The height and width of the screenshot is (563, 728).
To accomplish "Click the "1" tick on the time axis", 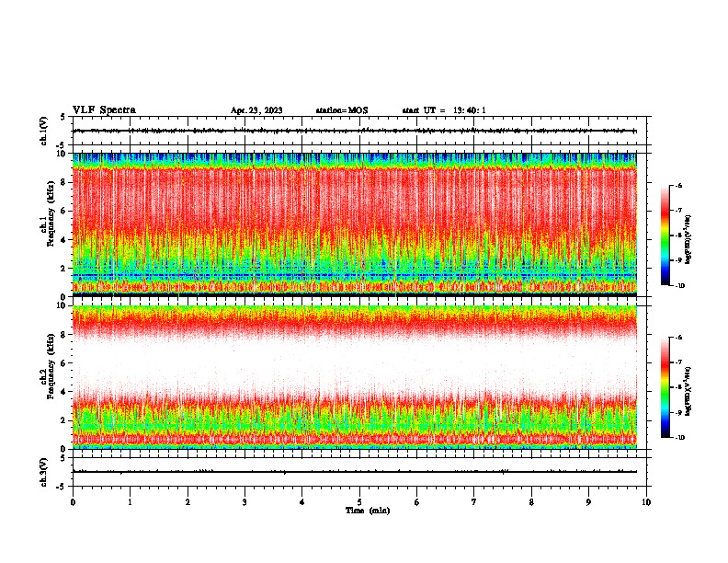I will [130, 502].
